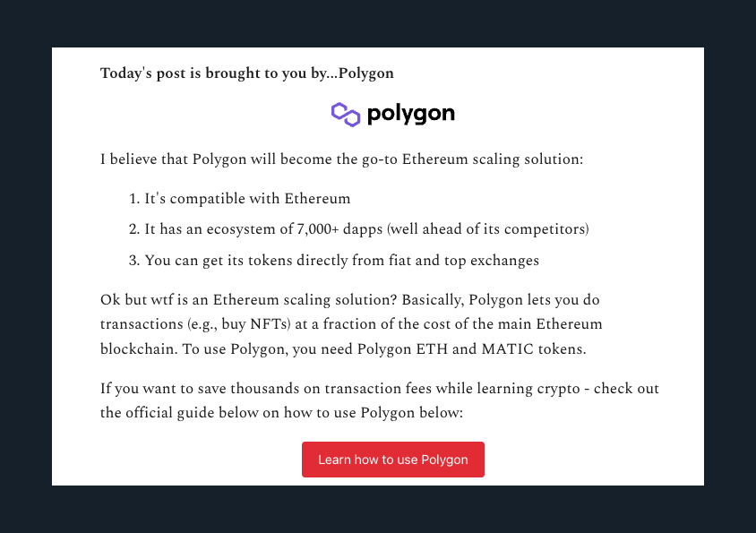Click the list number "1." marker
The width and height of the screenshot is (756, 533).
pos(134,198)
